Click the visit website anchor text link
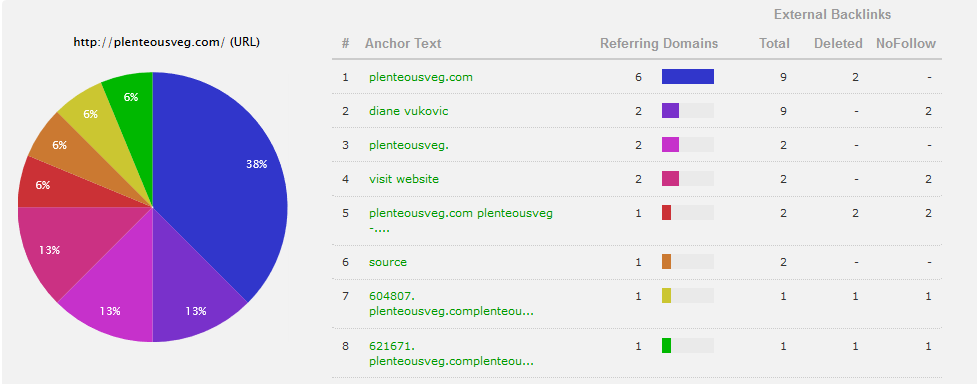Screen dimensions: 977x384 click(x=404, y=179)
